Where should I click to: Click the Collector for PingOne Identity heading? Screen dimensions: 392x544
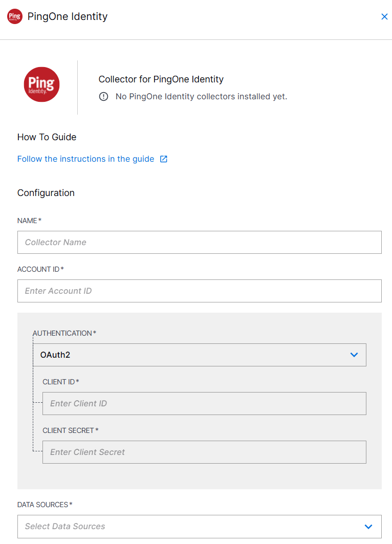point(161,79)
